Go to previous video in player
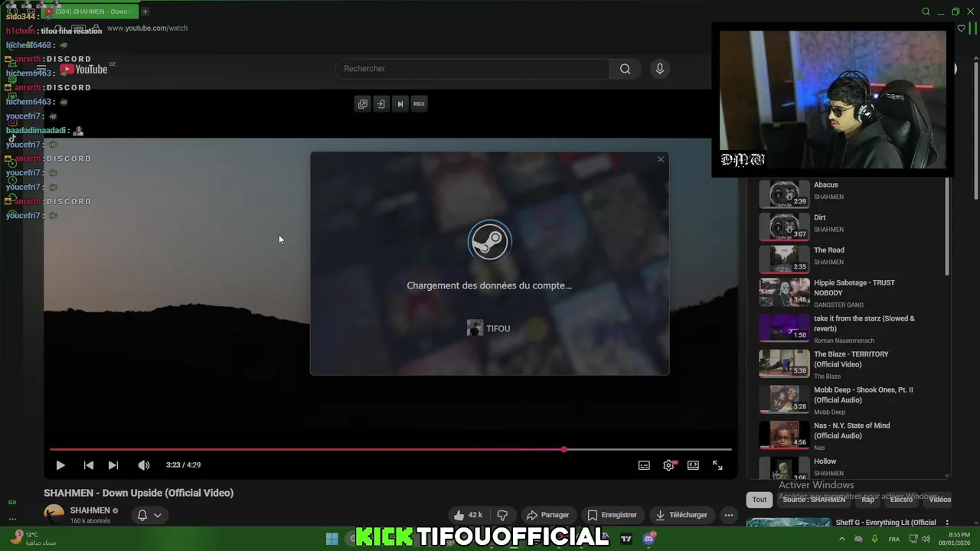 pos(89,465)
